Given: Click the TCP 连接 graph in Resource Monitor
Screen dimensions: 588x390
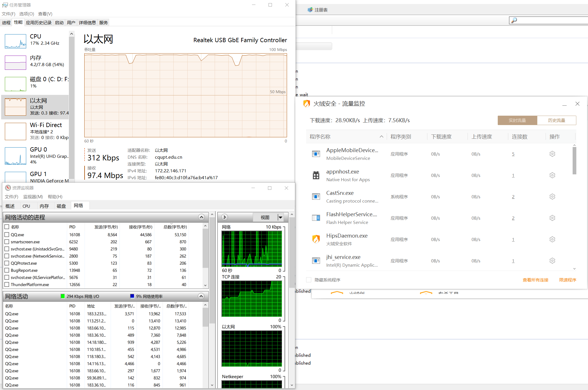Looking at the screenshot, I should click(252, 299).
